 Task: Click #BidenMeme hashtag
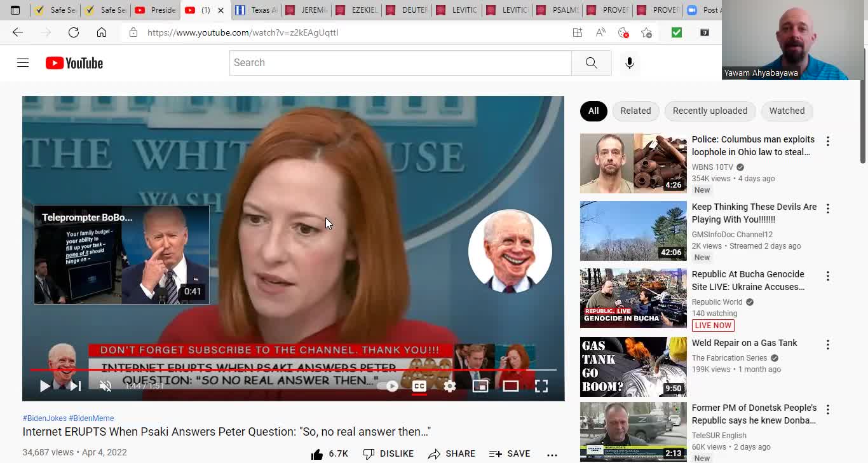(92, 418)
